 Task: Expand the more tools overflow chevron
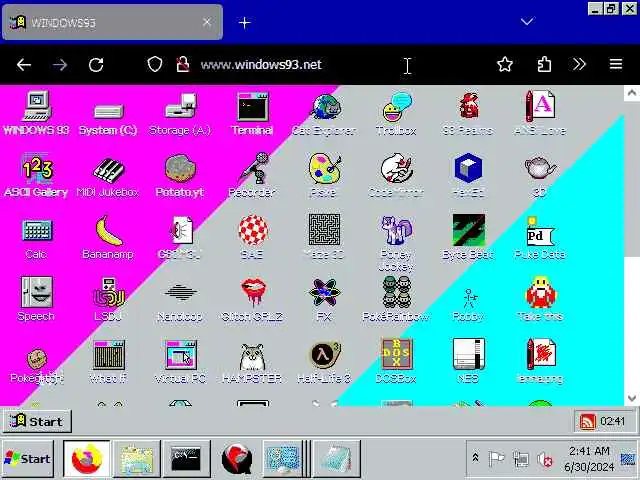[x=579, y=64]
